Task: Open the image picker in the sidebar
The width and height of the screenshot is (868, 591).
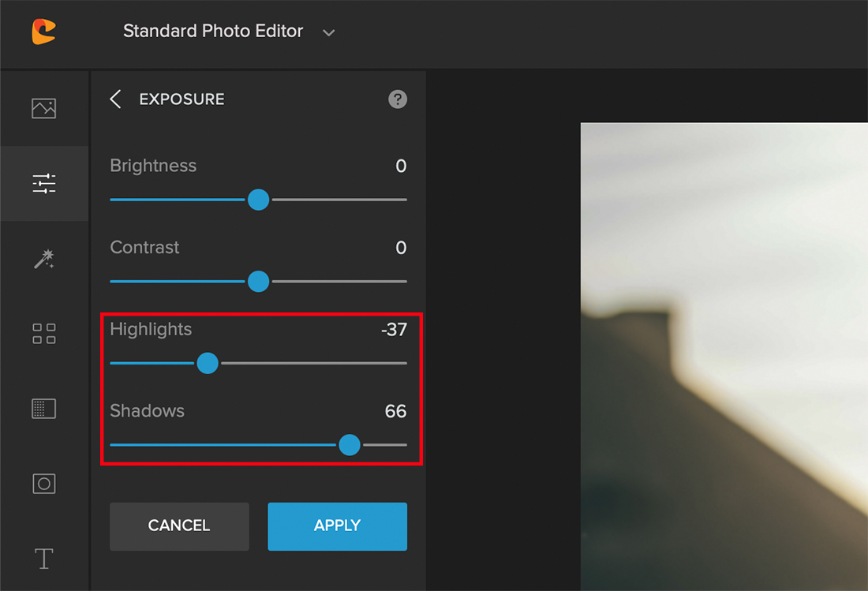Action: [x=43, y=108]
